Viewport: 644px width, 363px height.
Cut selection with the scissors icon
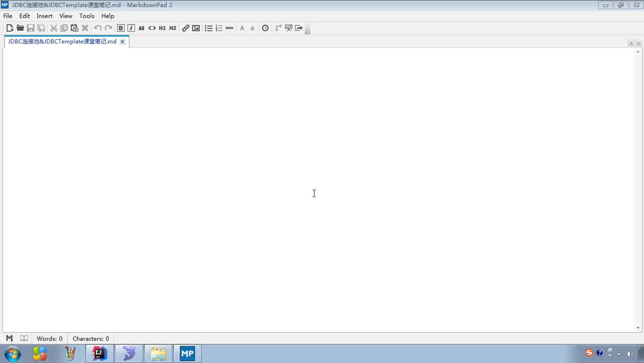coord(53,28)
